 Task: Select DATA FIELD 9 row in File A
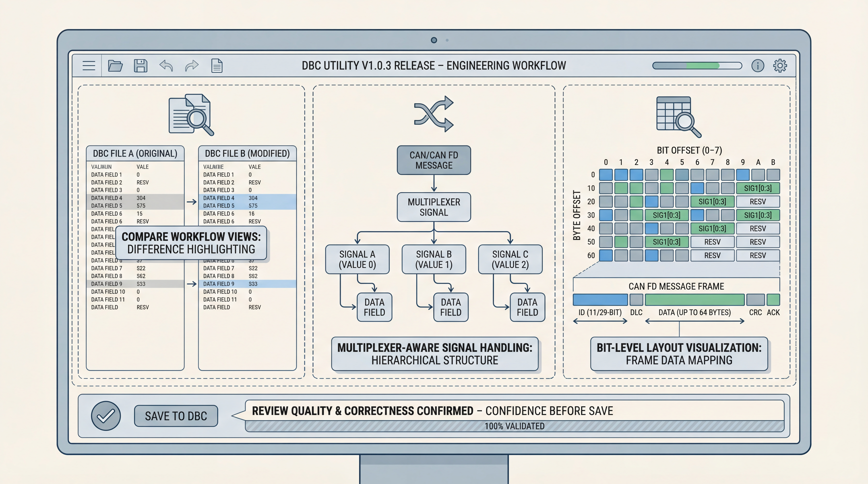(x=135, y=284)
